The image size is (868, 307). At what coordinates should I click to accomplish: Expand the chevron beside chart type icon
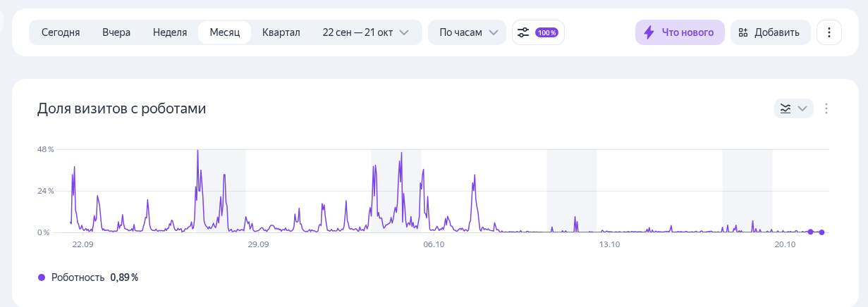[802, 108]
